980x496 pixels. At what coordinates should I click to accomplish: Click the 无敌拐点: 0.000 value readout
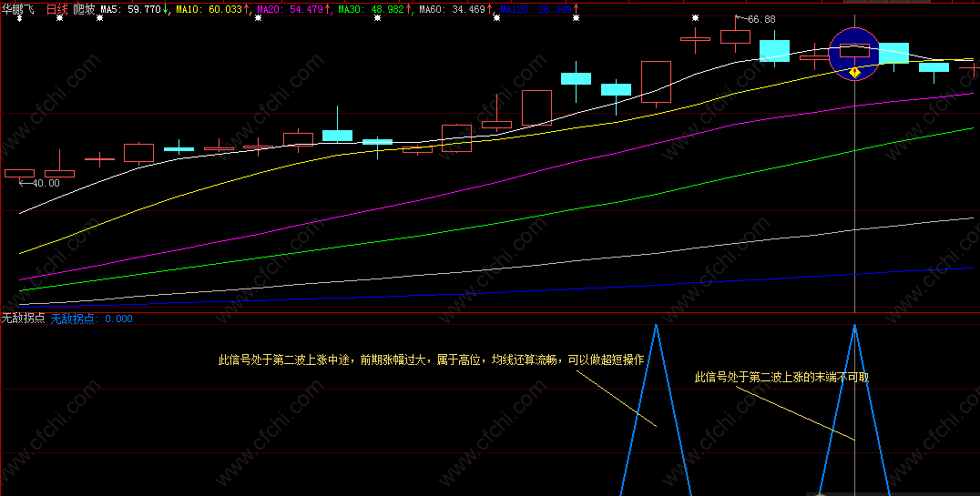coord(91,319)
